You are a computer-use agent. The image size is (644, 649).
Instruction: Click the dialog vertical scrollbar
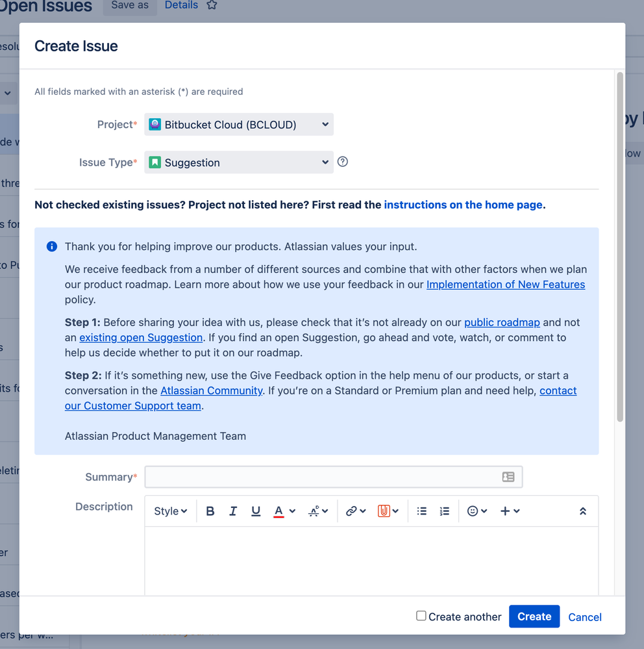coord(619,247)
